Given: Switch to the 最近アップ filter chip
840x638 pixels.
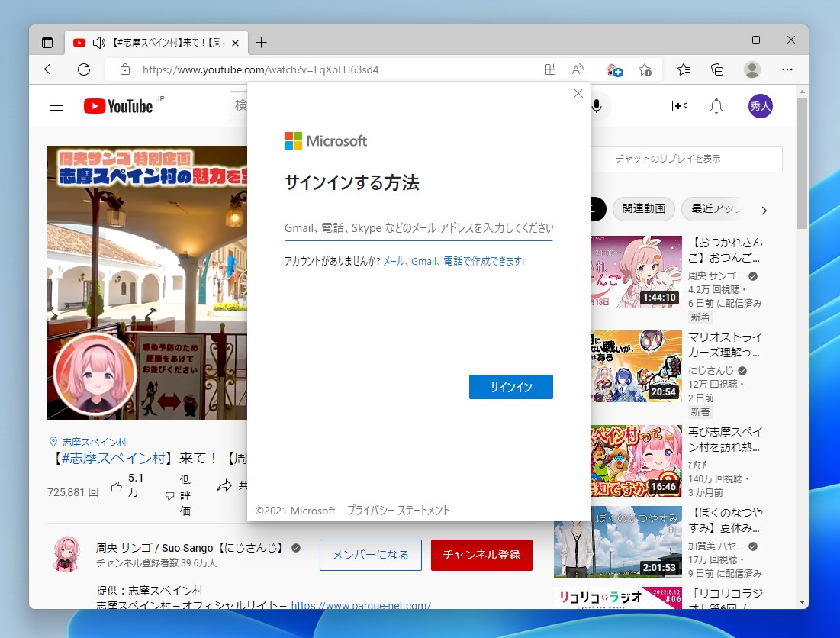Looking at the screenshot, I should [719, 209].
